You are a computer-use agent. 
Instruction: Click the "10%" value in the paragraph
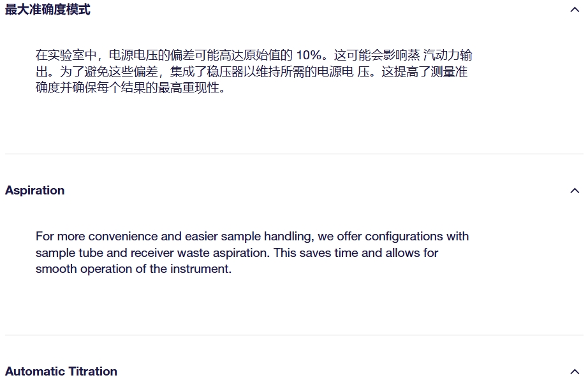pyautogui.click(x=309, y=55)
